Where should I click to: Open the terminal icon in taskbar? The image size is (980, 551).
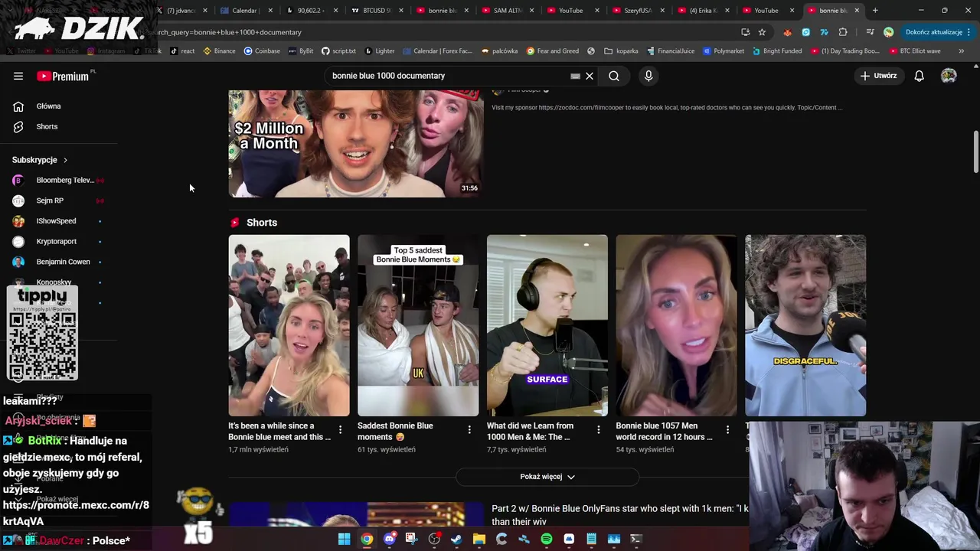636,539
